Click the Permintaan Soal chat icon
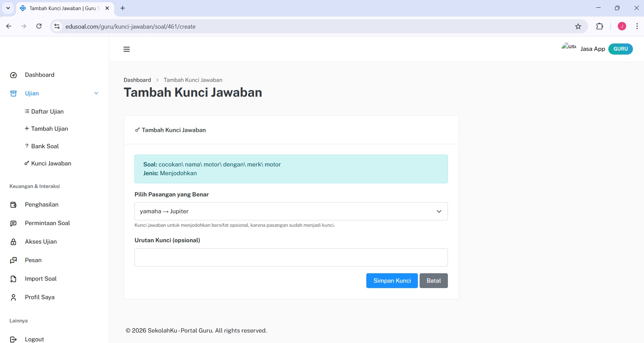644x343 pixels. point(13,223)
